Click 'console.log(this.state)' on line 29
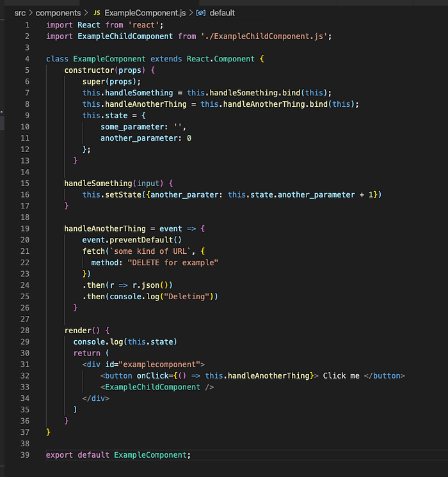The image size is (448, 477). tap(125, 342)
